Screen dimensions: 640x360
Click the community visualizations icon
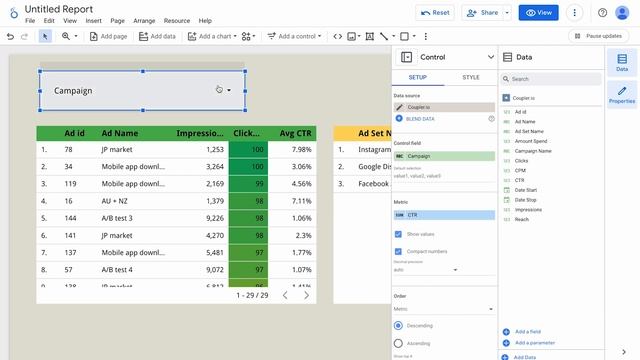coord(246,36)
